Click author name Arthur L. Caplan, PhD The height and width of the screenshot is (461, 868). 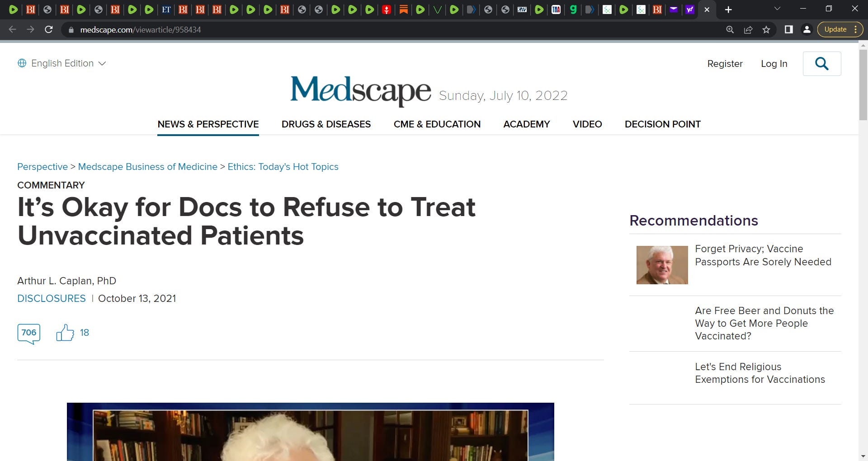(67, 281)
